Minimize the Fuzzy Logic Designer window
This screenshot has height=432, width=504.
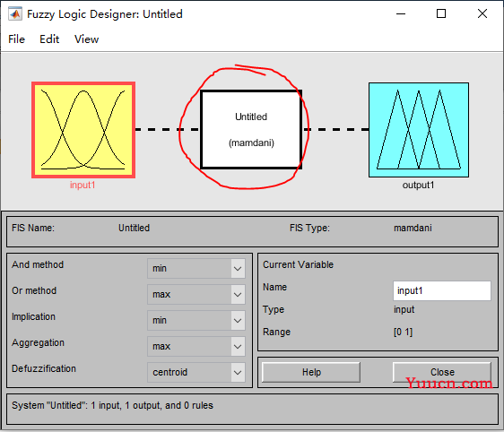(401, 13)
